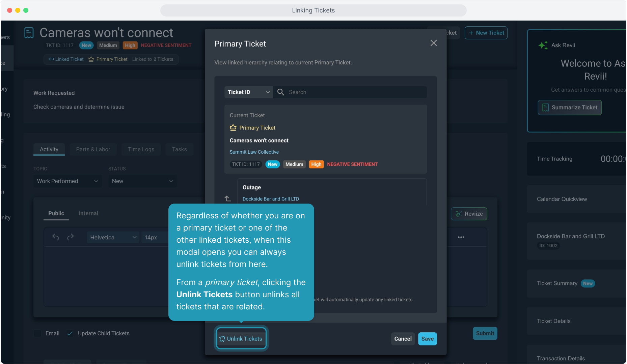627x364 pixels.
Task: Enable the Email checkbox
Action: click(x=37, y=333)
